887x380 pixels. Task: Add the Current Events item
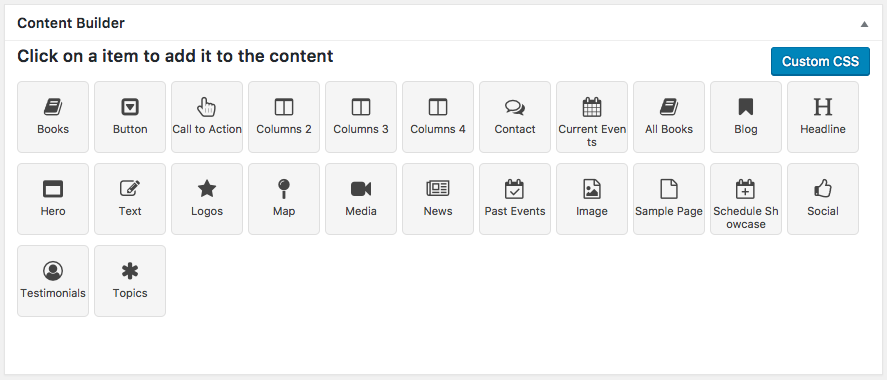click(592, 117)
